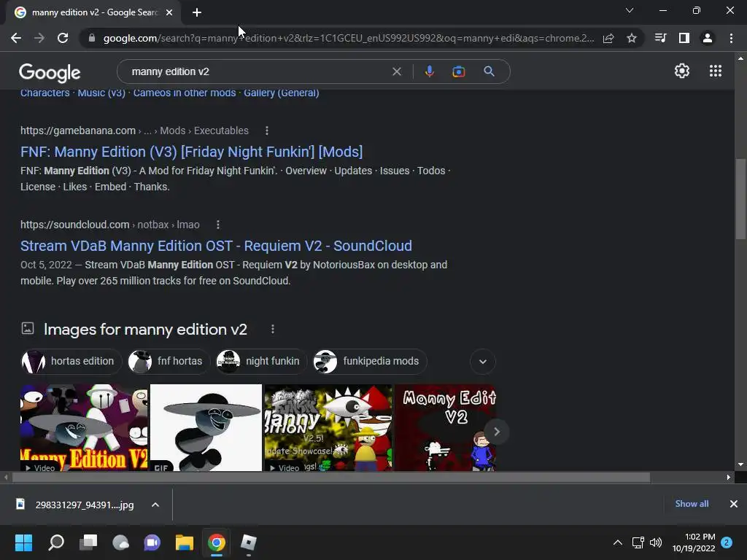Screen dimensions: 747x560
Task: Close the downloads bar
Action: tap(734, 504)
